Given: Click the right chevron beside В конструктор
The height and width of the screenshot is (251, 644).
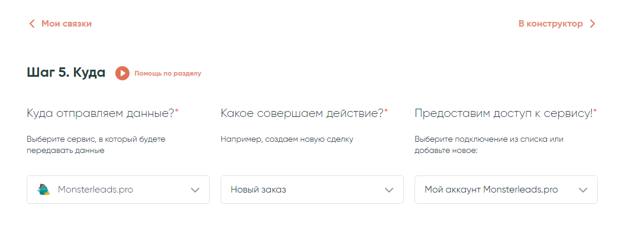Looking at the screenshot, I should tap(593, 24).
